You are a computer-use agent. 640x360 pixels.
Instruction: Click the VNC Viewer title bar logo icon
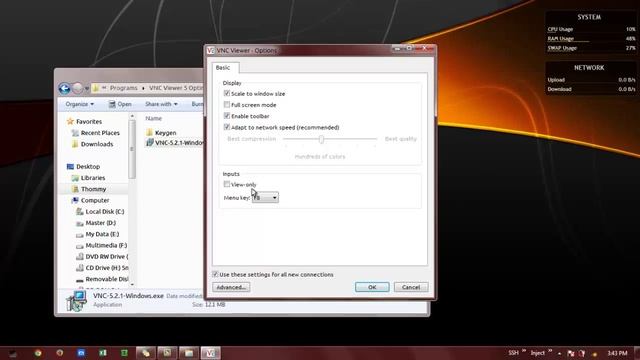coord(210,50)
